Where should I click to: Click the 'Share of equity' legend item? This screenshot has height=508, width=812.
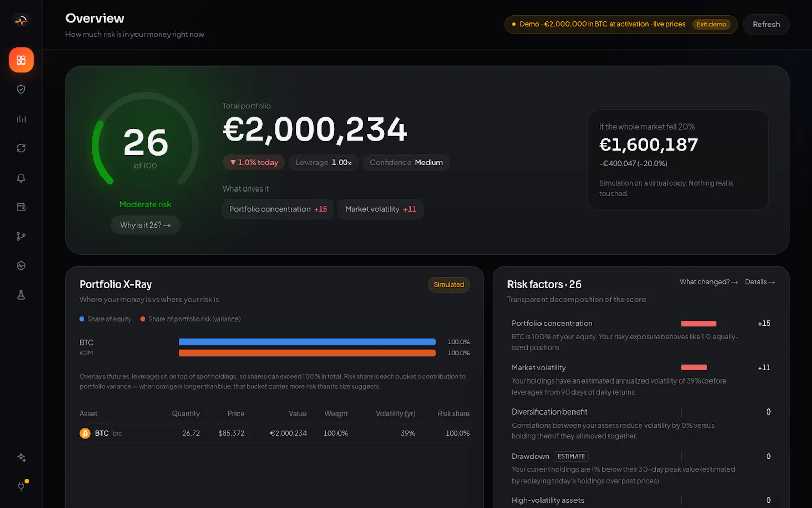(106, 319)
